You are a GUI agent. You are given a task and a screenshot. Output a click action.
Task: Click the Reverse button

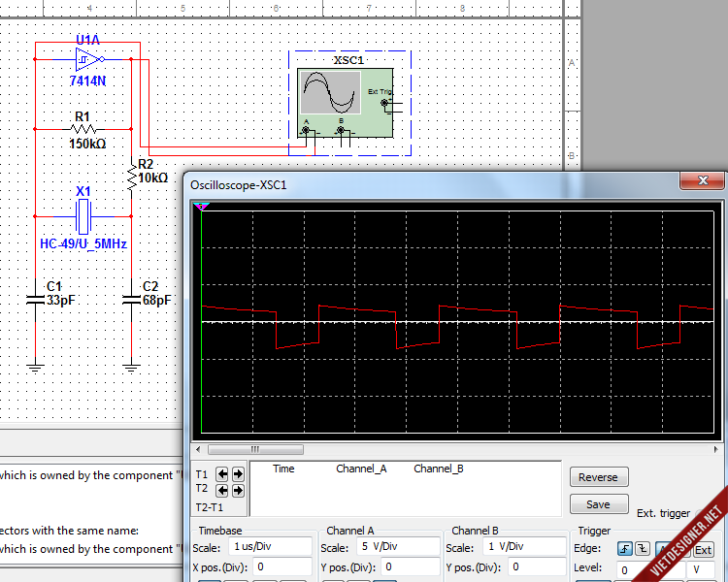click(599, 477)
